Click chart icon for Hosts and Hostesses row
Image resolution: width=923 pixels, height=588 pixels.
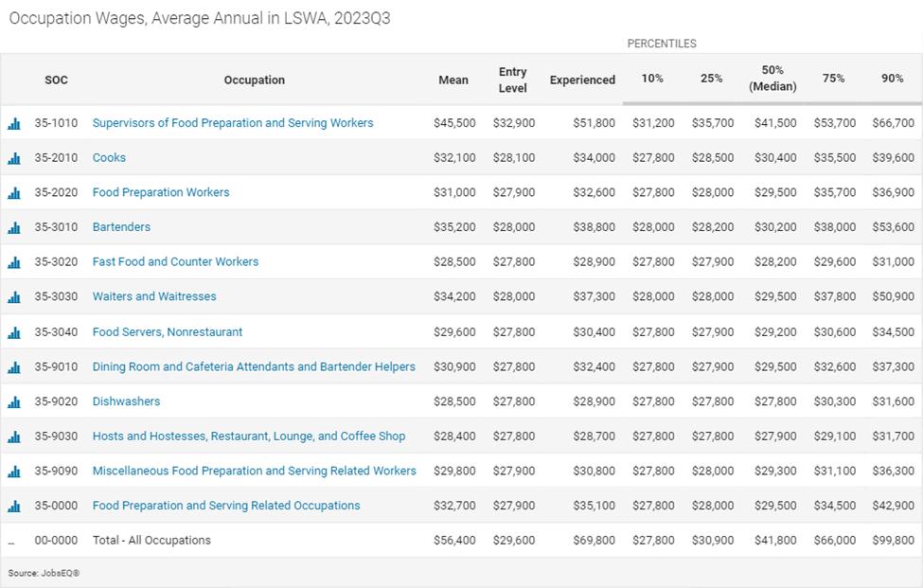coord(14,437)
